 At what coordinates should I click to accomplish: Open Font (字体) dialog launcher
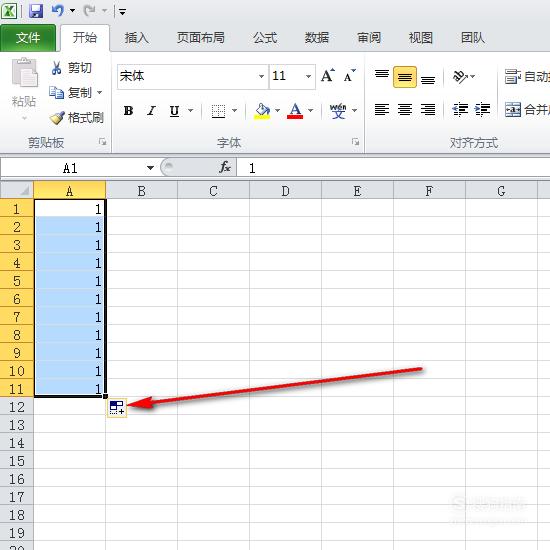pos(355,142)
